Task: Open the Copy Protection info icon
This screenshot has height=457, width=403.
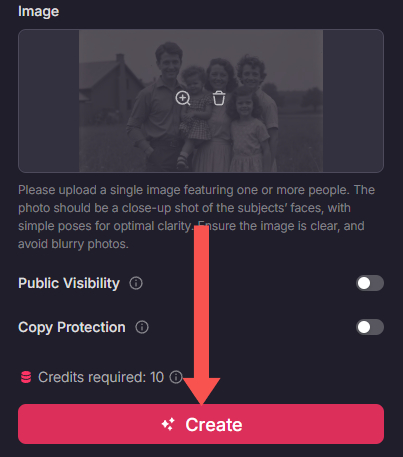Action: 142,327
